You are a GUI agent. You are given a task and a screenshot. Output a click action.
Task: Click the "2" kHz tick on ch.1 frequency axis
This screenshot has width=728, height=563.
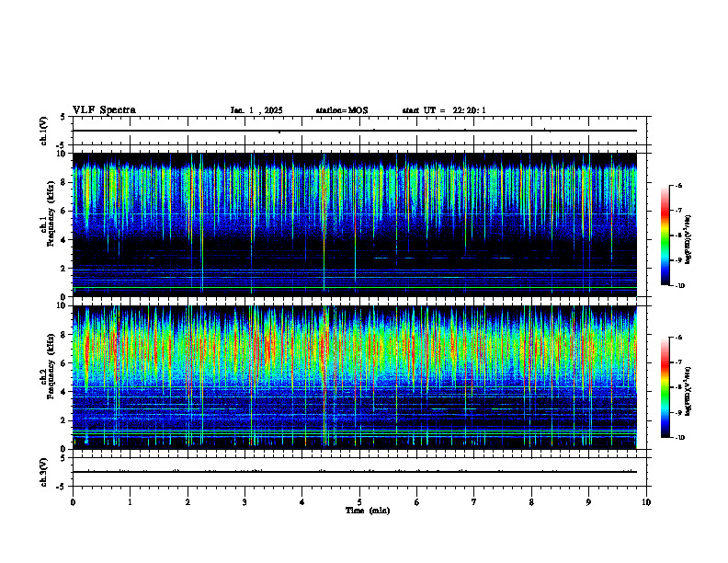64,268
